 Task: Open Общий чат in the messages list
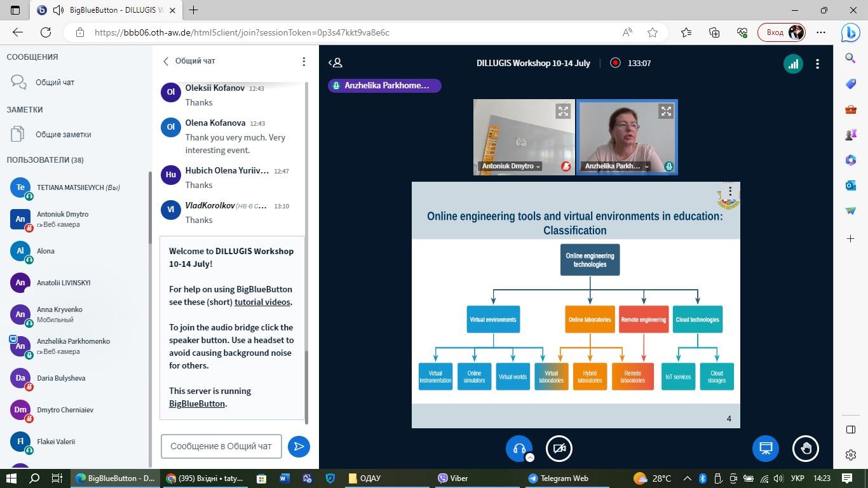click(x=55, y=82)
